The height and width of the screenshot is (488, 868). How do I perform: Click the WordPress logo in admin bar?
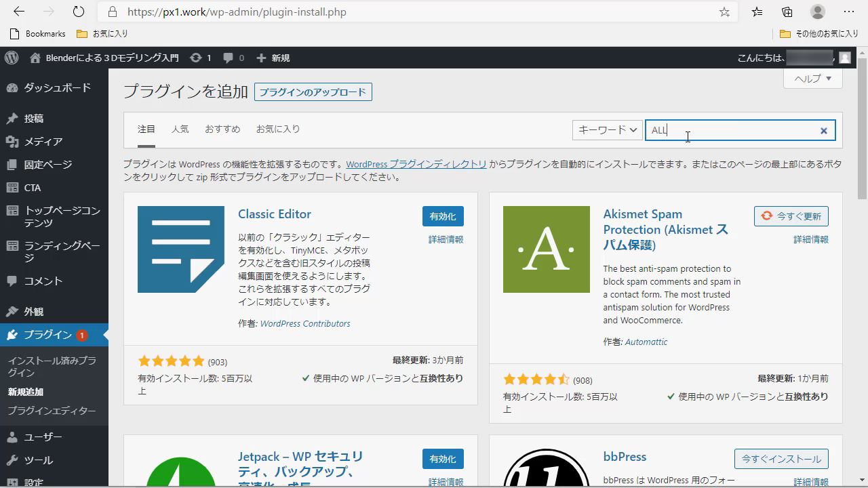[x=12, y=58]
